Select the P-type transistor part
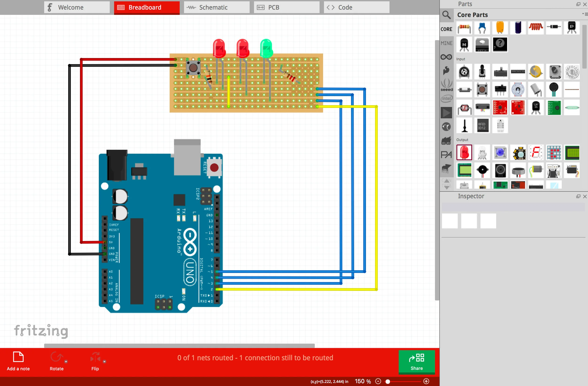Viewport: 588px width, 386px height. (x=572, y=28)
